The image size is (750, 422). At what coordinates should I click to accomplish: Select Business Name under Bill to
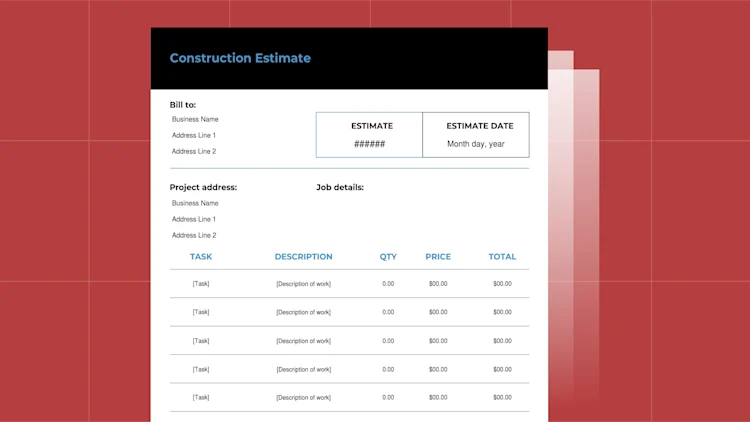(195, 119)
